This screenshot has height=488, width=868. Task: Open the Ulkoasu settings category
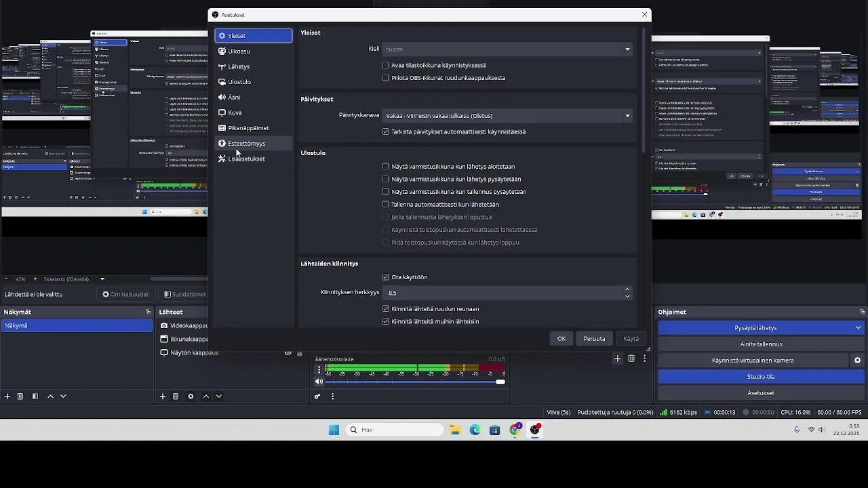pos(254,51)
